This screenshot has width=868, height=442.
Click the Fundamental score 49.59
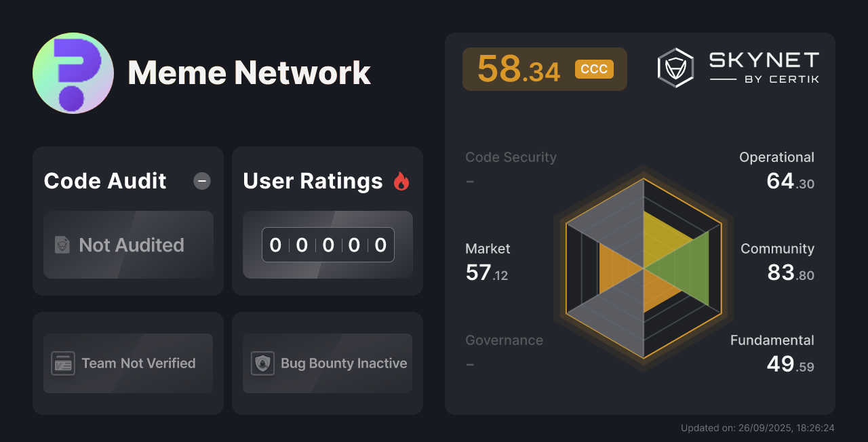(791, 364)
